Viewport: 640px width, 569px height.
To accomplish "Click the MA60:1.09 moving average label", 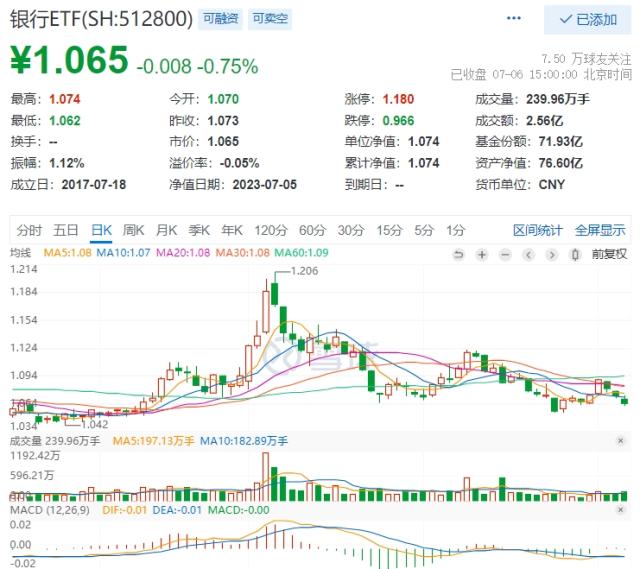I will (x=301, y=253).
